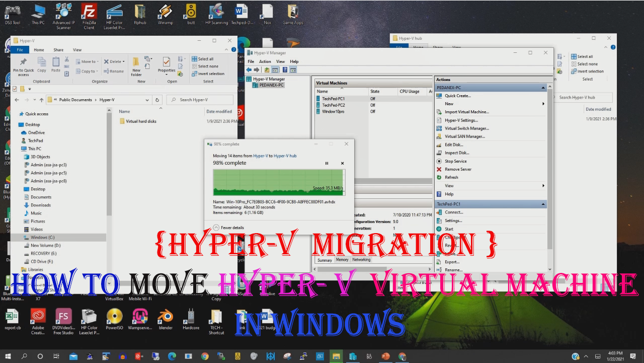Open Quick Create in Actions pane
The image size is (644, 363).
(x=457, y=96)
